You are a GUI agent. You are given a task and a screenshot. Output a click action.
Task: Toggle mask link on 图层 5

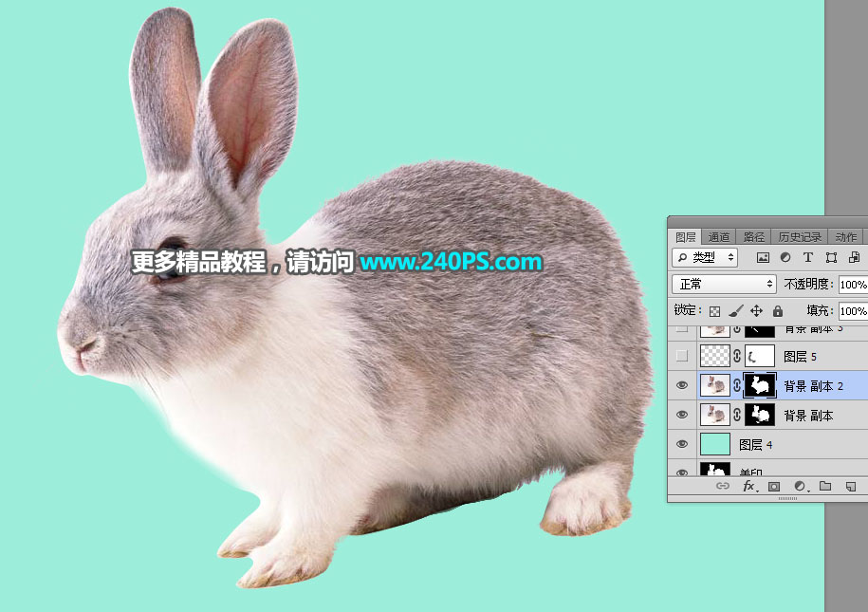coord(737,356)
